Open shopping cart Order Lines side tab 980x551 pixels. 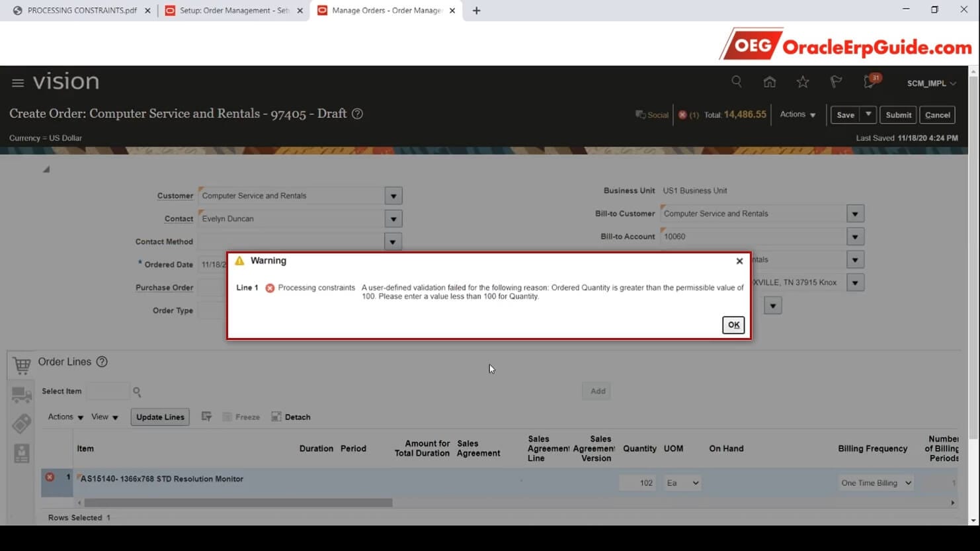[21, 364]
